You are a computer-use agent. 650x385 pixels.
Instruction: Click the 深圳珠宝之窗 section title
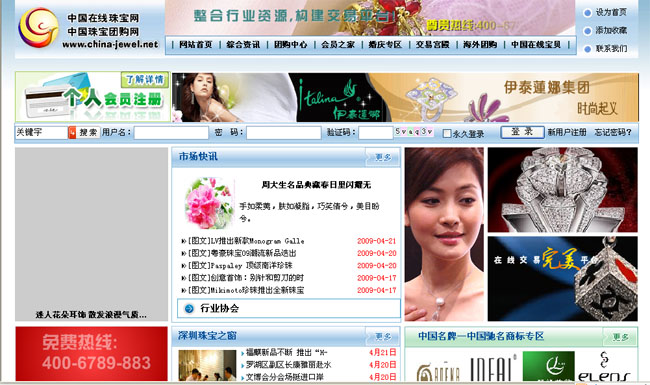coord(207,336)
